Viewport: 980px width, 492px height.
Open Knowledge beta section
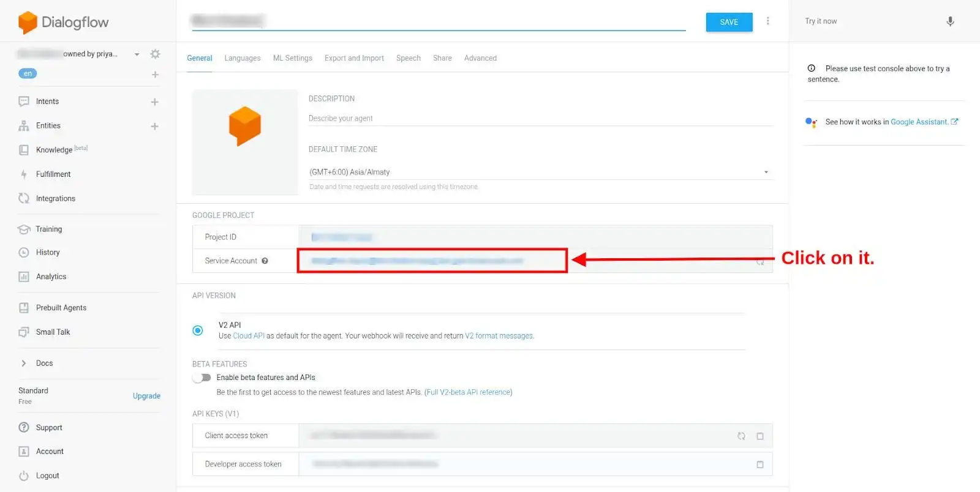pyautogui.click(x=61, y=149)
